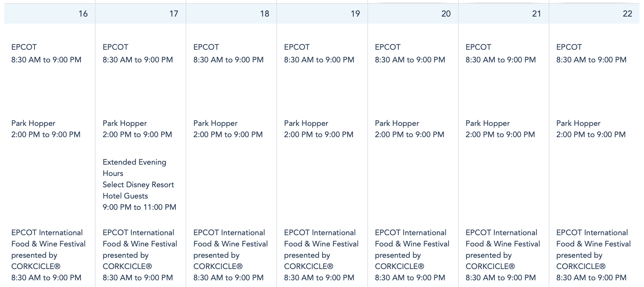Select day 17 in the calendar header
The height and width of the screenshot is (287, 644).
click(x=174, y=14)
